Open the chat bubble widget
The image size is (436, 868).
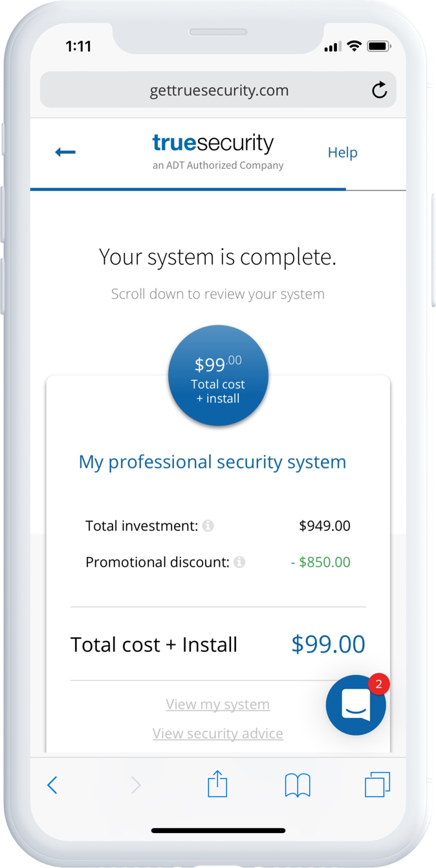(355, 706)
